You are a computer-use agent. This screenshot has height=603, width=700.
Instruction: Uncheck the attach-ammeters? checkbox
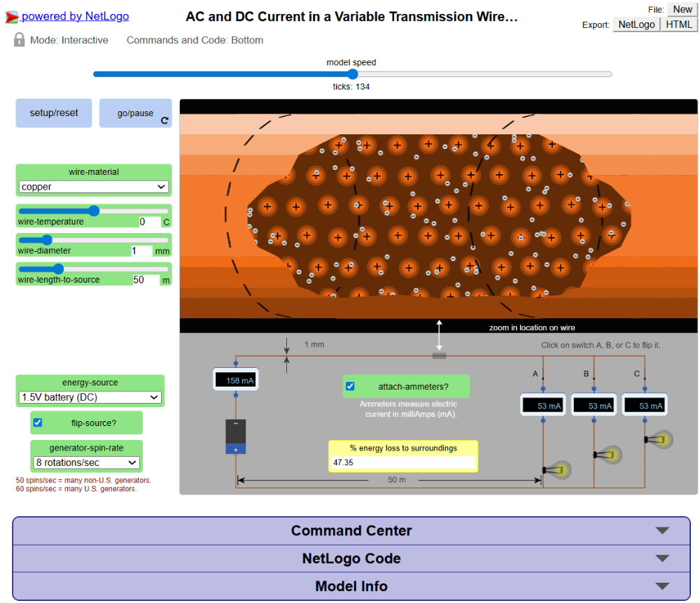[351, 386]
